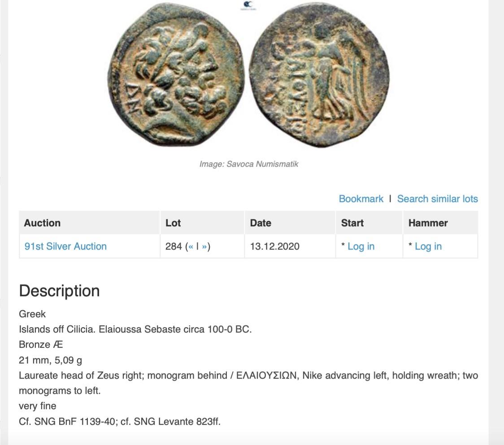Click the Auction column header
The width and height of the screenshot is (504, 445).
42,223
